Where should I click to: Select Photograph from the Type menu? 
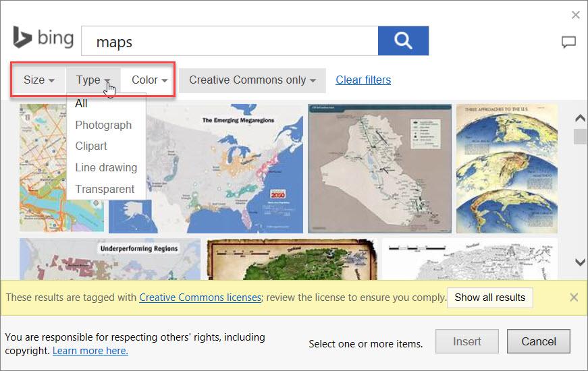click(103, 125)
